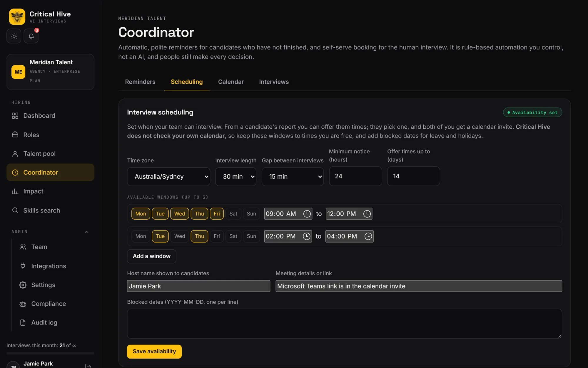This screenshot has width=588, height=368.
Task: Switch to the Scheduling tab
Action: [187, 82]
